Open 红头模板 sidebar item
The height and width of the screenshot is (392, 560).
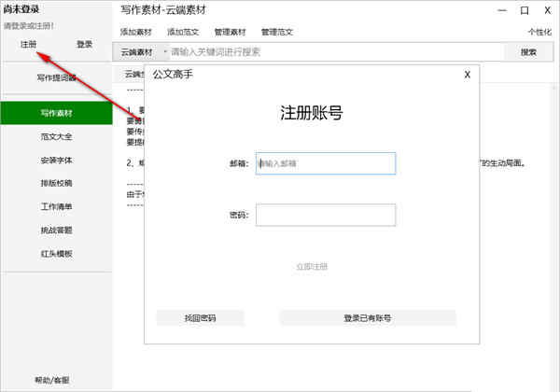coord(56,254)
